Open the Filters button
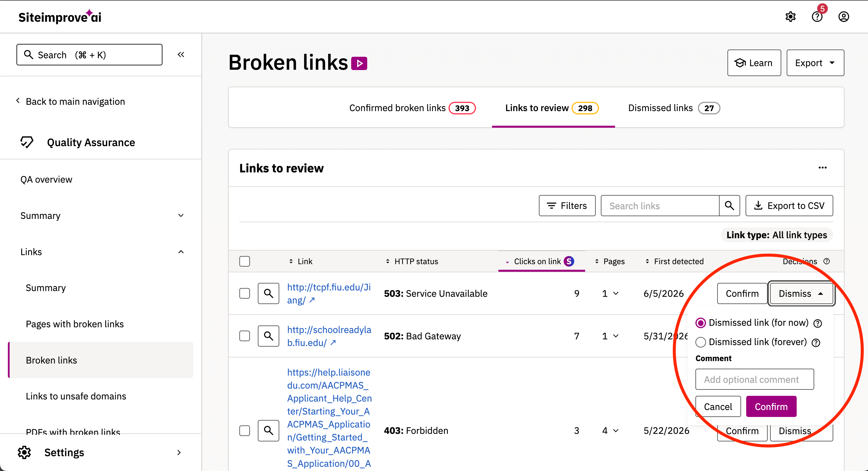Screen dimensions: 868x471 pos(567,206)
